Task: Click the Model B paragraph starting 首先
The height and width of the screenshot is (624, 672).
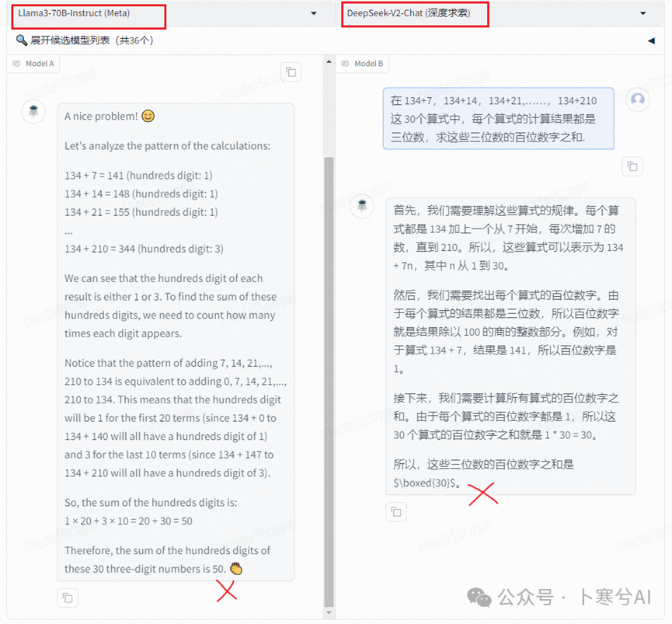Action: click(x=508, y=239)
